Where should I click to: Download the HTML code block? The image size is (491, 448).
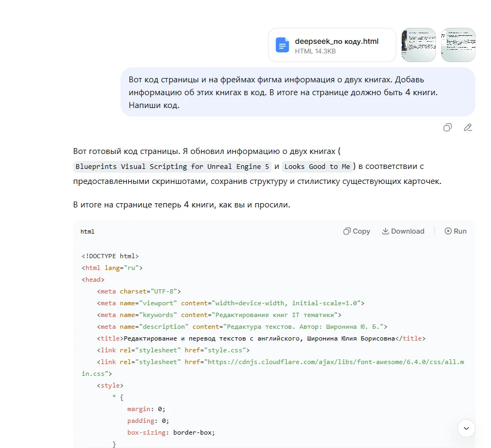point(403,231)
